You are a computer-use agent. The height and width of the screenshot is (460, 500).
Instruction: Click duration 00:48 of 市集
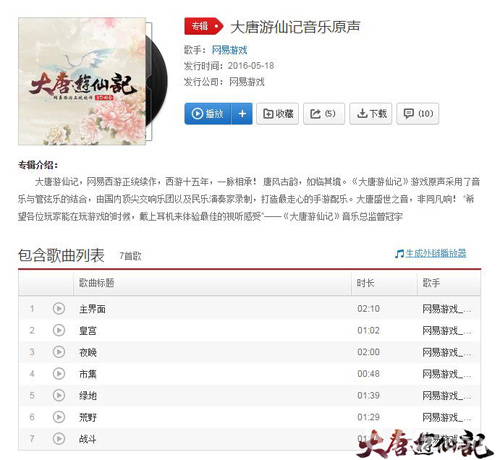(x=368, y=374)
